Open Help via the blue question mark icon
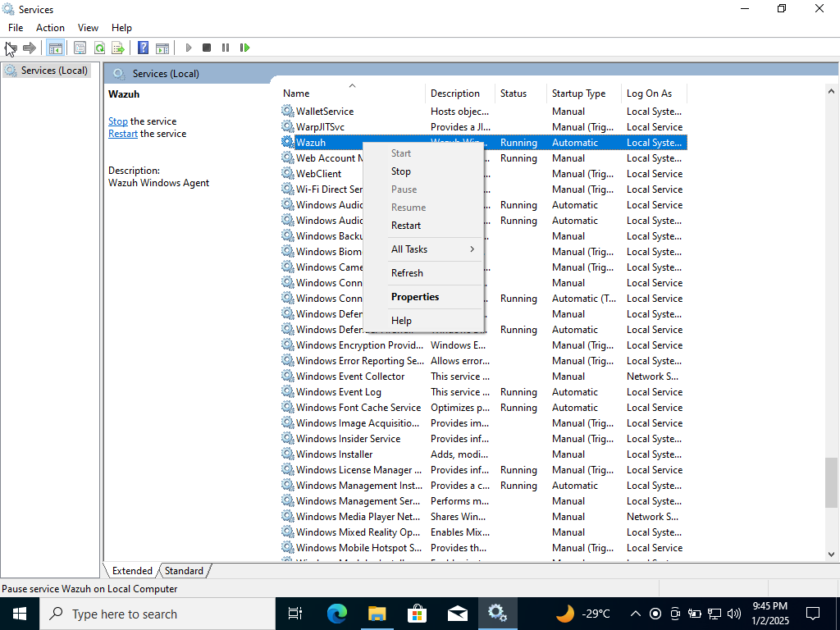Viewport: 840px width, 630px height. pyautogui.click(x=143, y=48)
